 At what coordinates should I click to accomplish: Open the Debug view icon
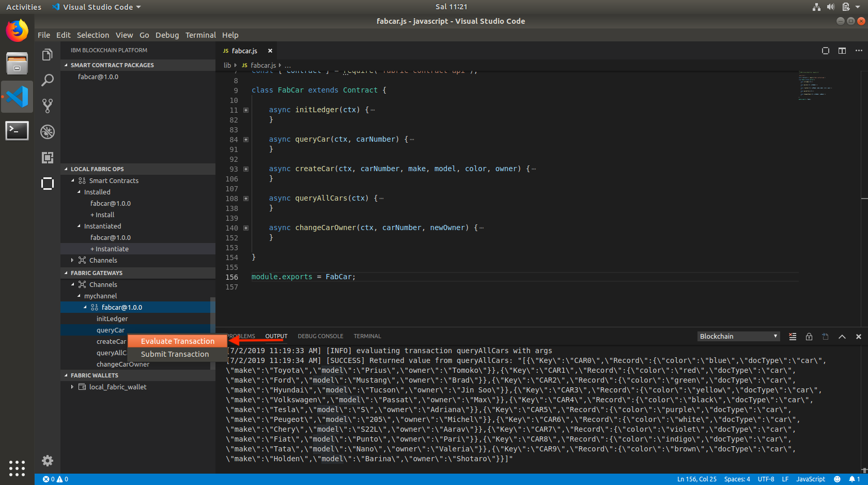tap(48, 132)
